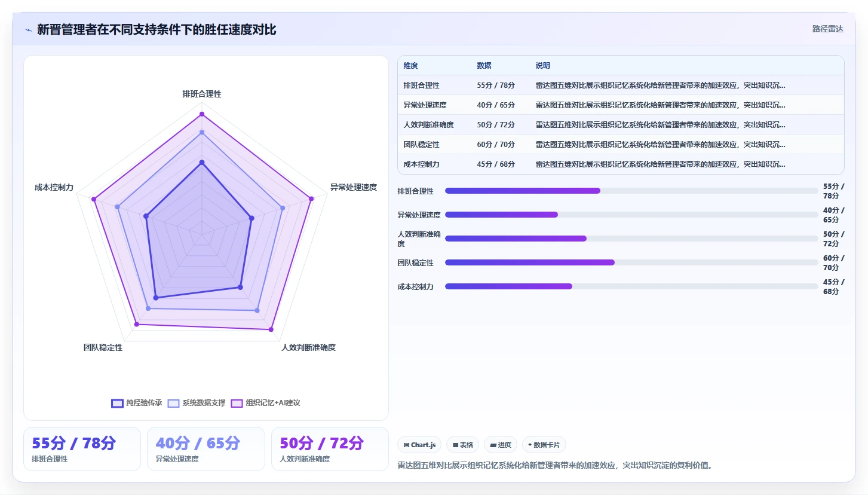
Task: Click the 团队稳定性 radar axis label
Action: pos(103,347)
